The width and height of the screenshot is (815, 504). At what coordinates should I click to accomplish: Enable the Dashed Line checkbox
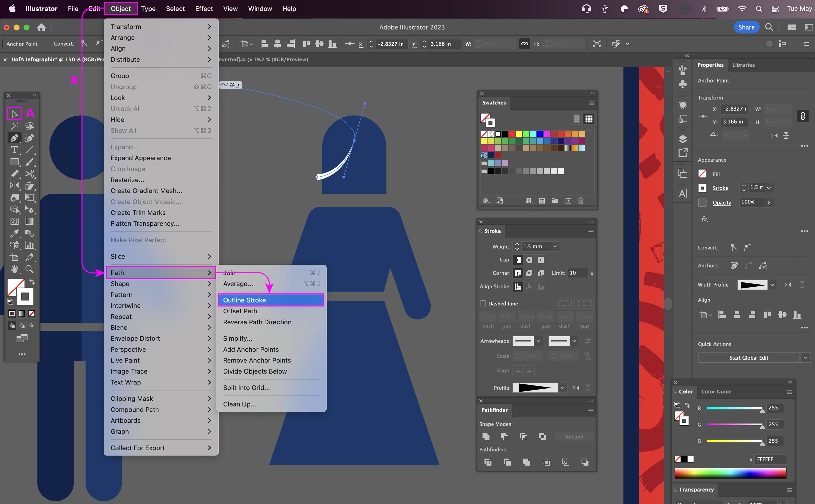pyautogui.click(x=483, y=303)
